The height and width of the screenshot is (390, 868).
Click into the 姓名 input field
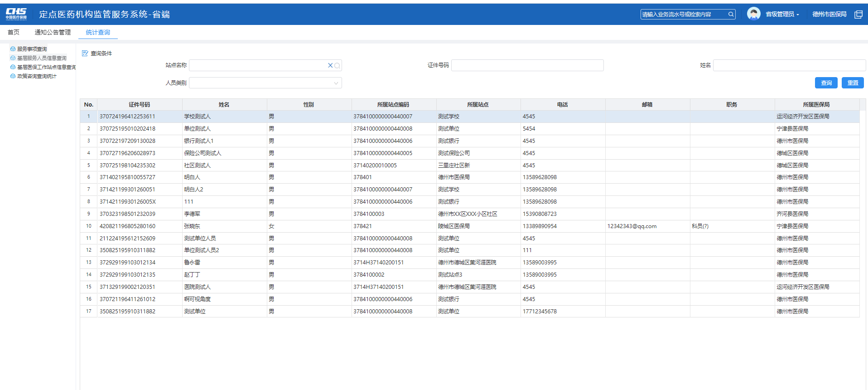click(789, 66)
